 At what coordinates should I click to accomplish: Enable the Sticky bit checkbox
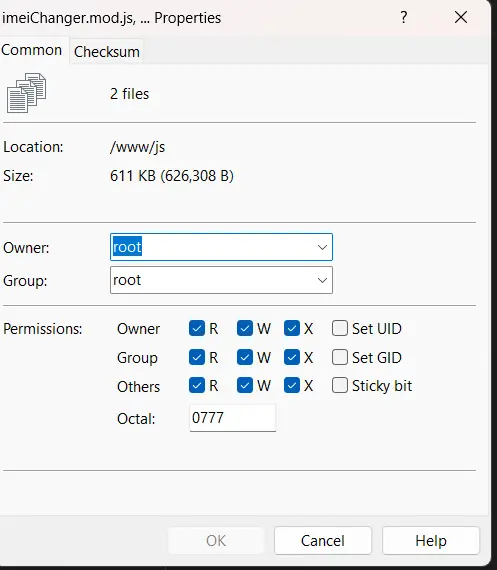pos(340,385)
